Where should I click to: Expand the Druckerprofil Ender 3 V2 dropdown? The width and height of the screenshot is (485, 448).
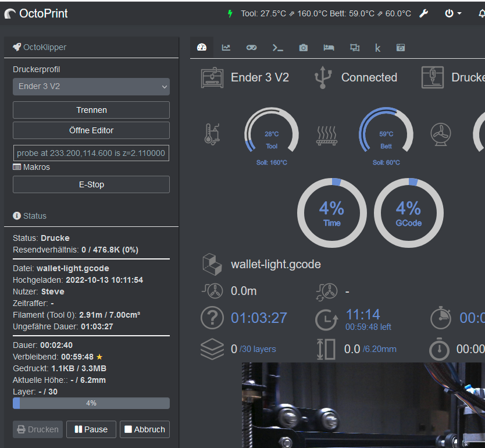(91, 87)
